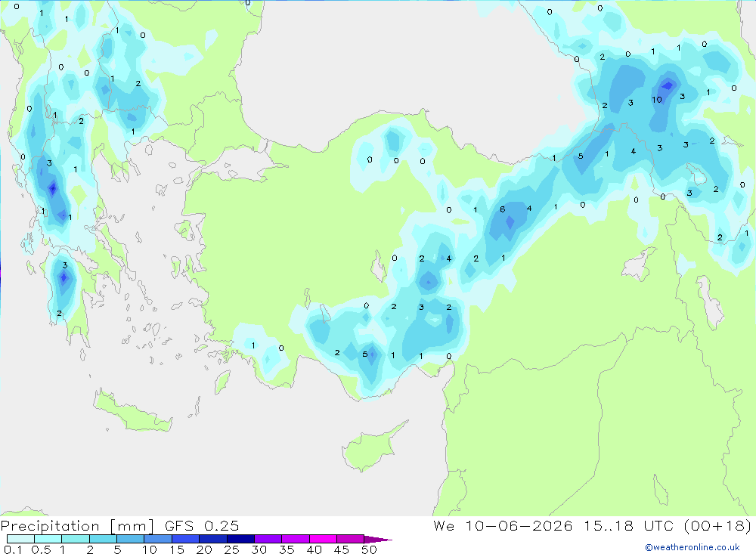756x554 pixels.
Task: Select the 15–20 mm royal blue legend swatch
Action: 185,539
